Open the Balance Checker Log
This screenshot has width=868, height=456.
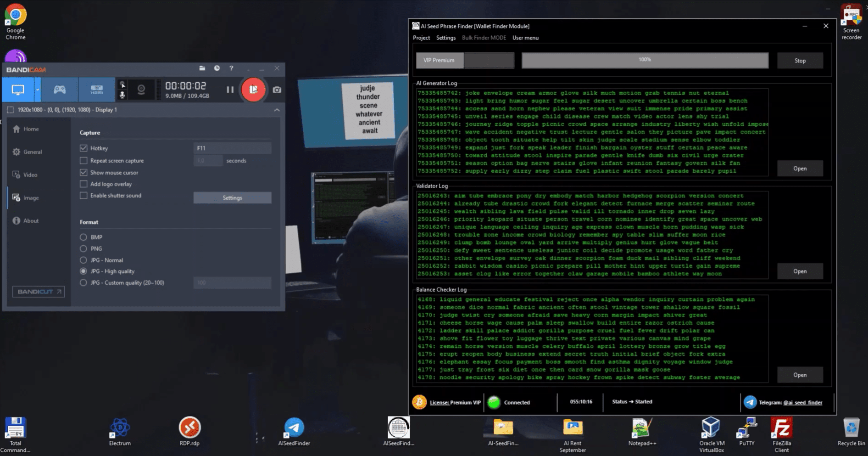[x=800, y=375]
